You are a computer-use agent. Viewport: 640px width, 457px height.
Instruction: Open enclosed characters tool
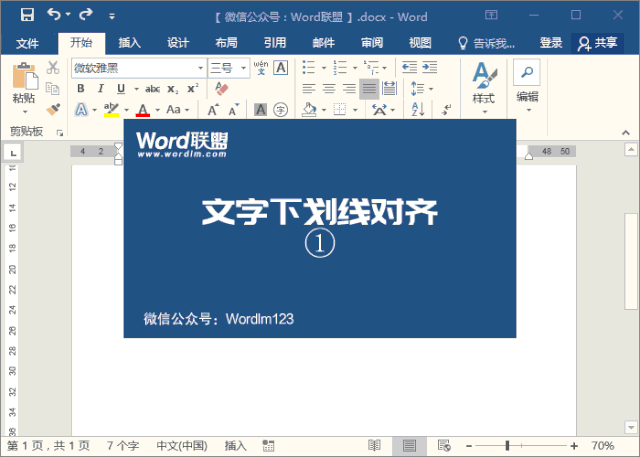280,109
